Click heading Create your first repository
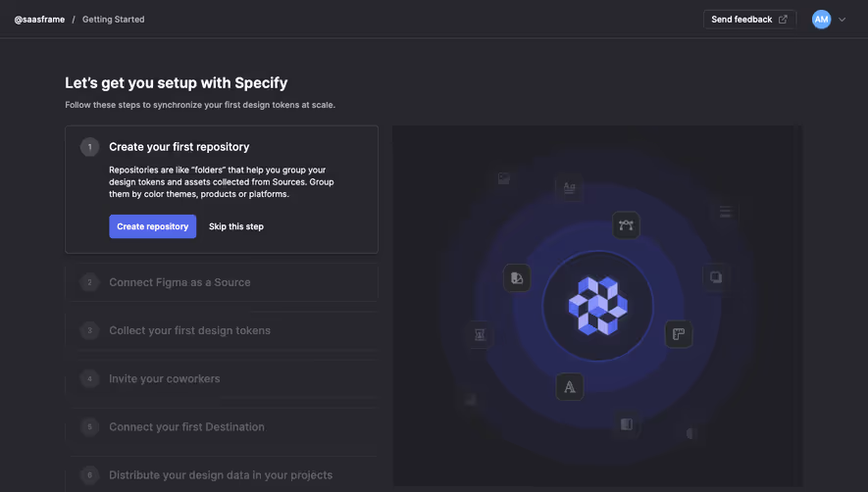868x492 pixels. (x=179, y=147)
